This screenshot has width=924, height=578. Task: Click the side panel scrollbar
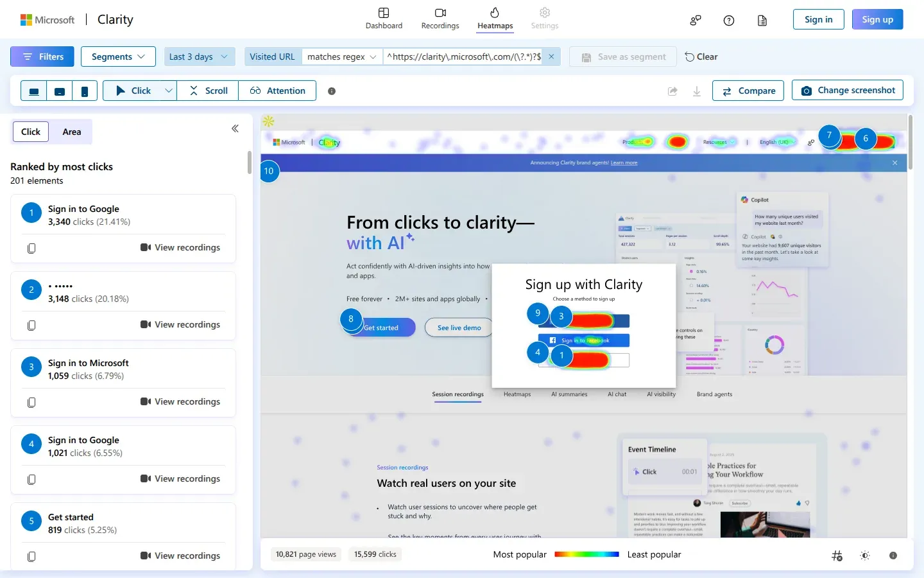250,162
